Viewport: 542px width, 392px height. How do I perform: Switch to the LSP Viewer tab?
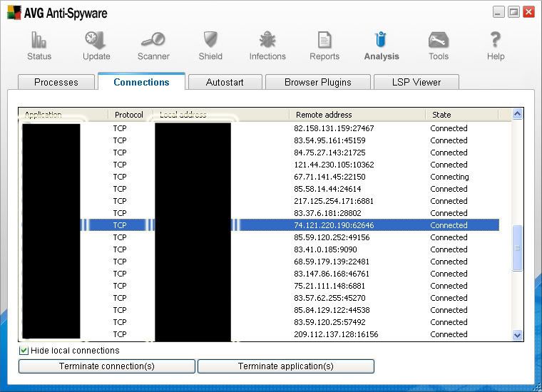click(416, 82)
